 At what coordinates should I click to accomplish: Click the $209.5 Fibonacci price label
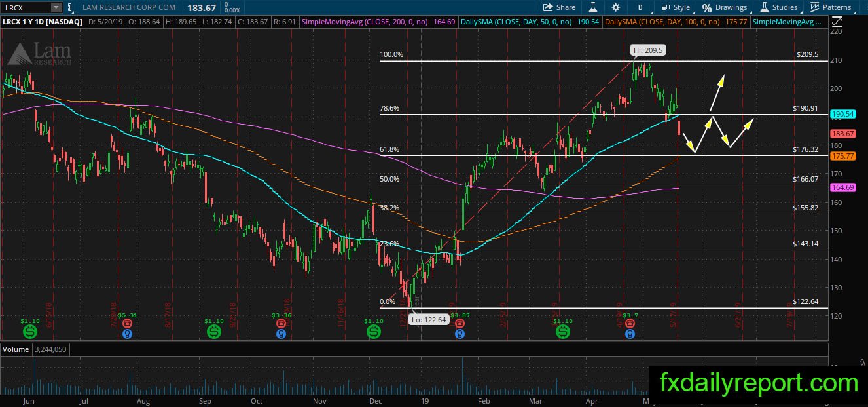click(807, 55)
